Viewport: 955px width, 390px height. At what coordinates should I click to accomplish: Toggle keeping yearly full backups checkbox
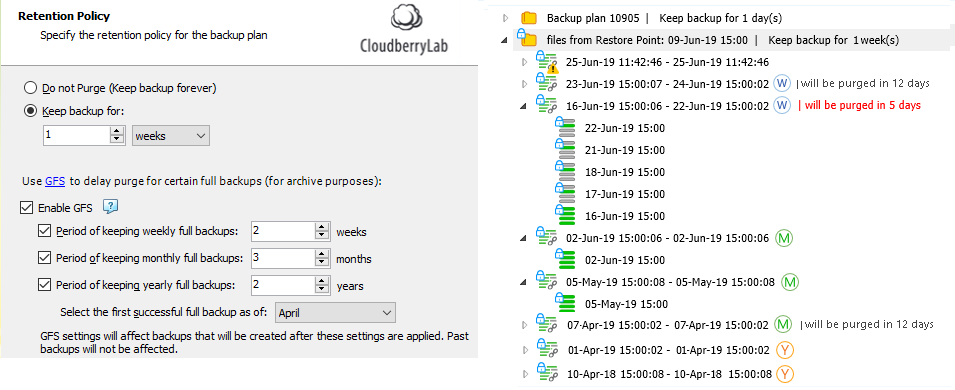44,284
